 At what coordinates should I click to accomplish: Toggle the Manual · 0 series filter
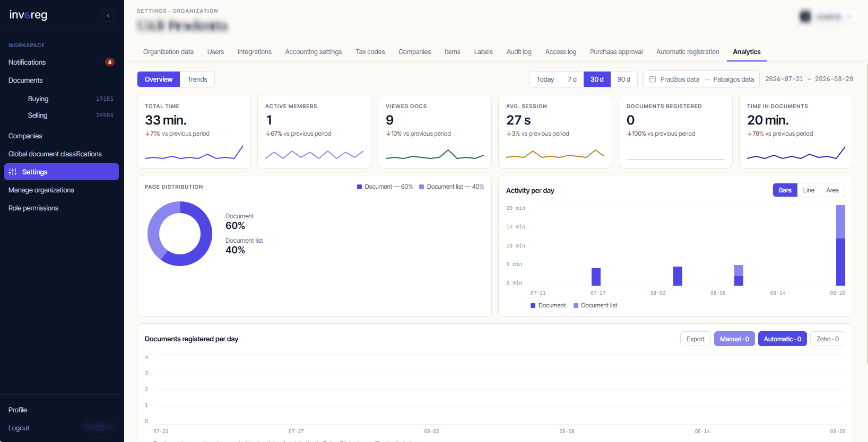[x=734, y=339]
